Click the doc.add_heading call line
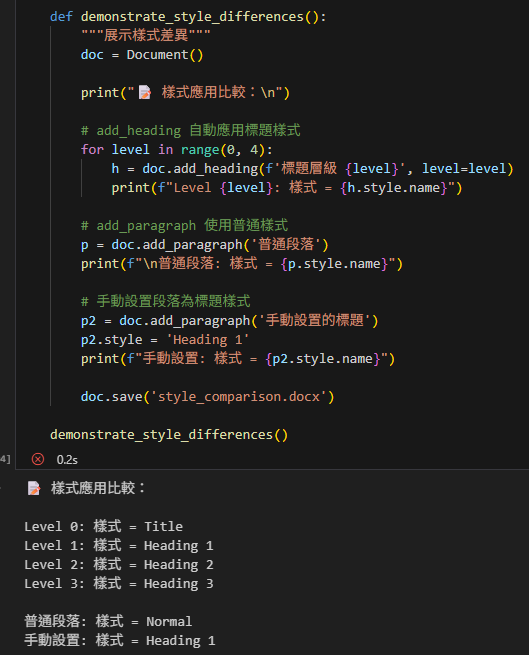Screen dimensions: 529x655 pyautogui.click(x=312, y=168)
